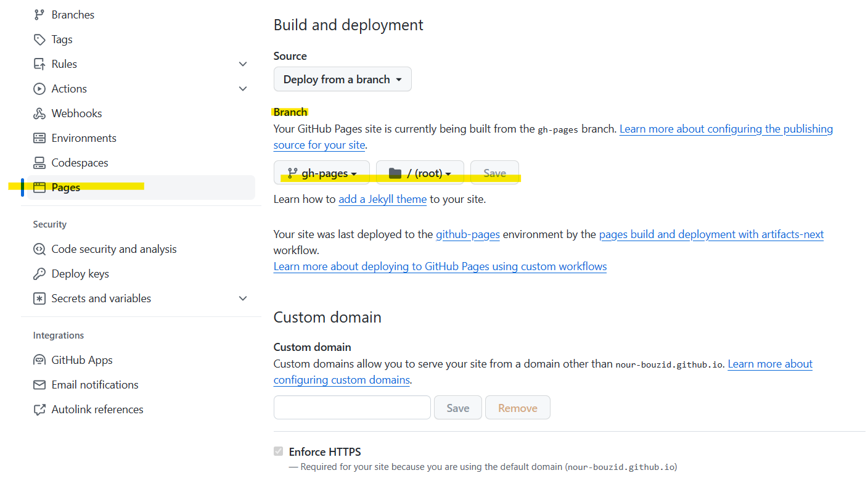
Task: Select the Tags icon
Action: pyautogui.click(x=39, y=39)
